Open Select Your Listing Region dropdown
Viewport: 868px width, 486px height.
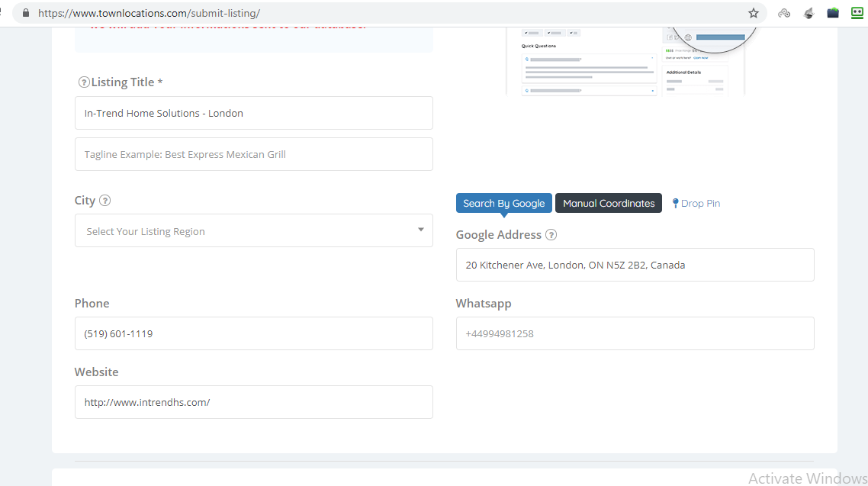click(x=253, y=231)
